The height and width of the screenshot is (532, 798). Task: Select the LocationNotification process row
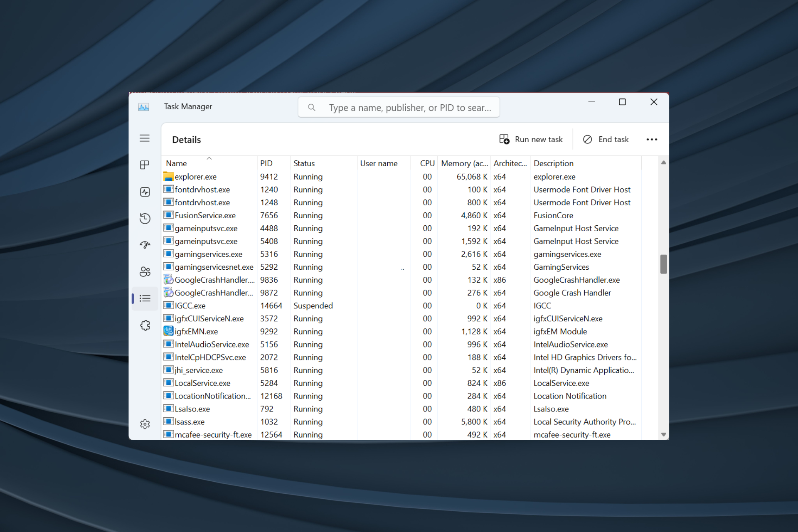pos(402,396)
